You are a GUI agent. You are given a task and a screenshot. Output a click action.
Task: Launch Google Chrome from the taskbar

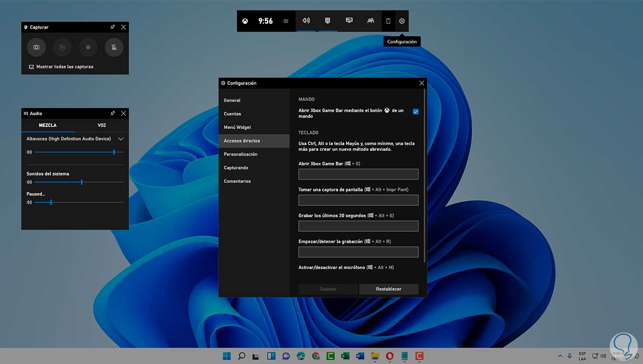pyautogui.click(x=316, y=356)
